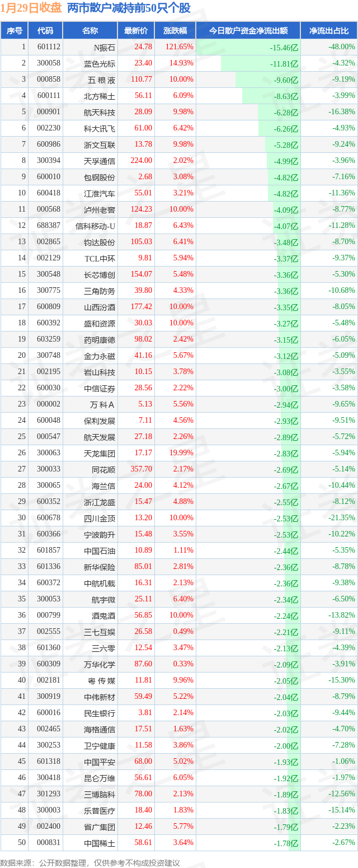Click stock name 山西汾酒
Viewport: 358px width, 868px height.
point(100,307)
